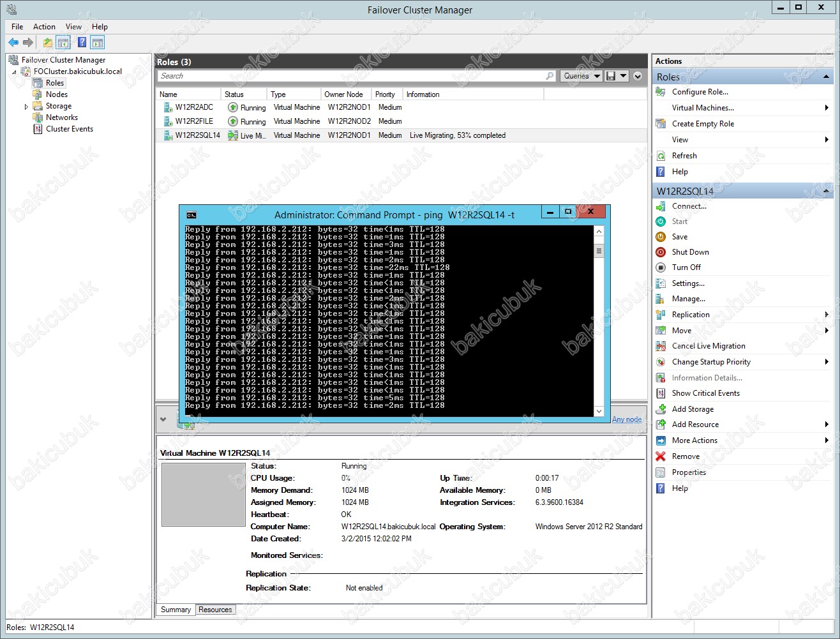Click the Properties icon in Actions

pyautogui.click(x=661, y=472)
